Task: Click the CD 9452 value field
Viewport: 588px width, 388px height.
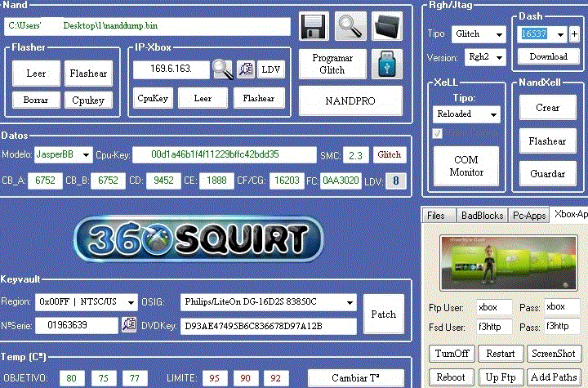Action: [163, 181]
